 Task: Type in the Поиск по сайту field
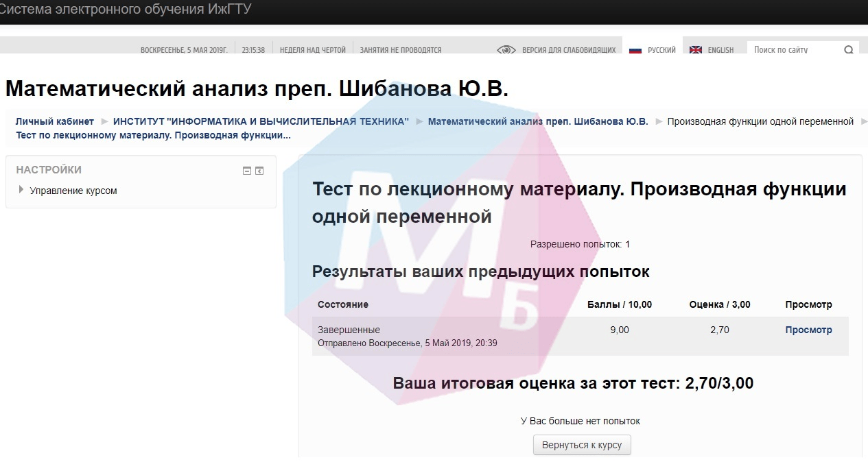[x=795, y=50]
